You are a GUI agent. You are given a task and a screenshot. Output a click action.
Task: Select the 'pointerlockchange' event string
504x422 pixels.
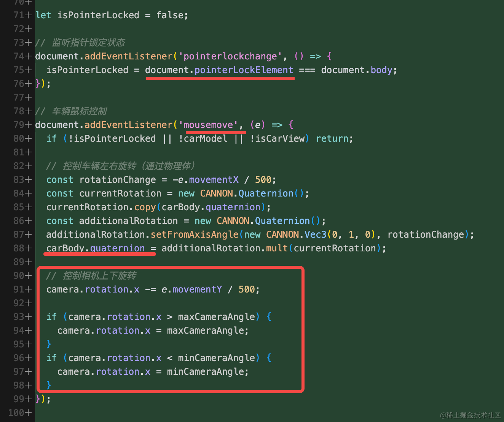pos(230,56)
